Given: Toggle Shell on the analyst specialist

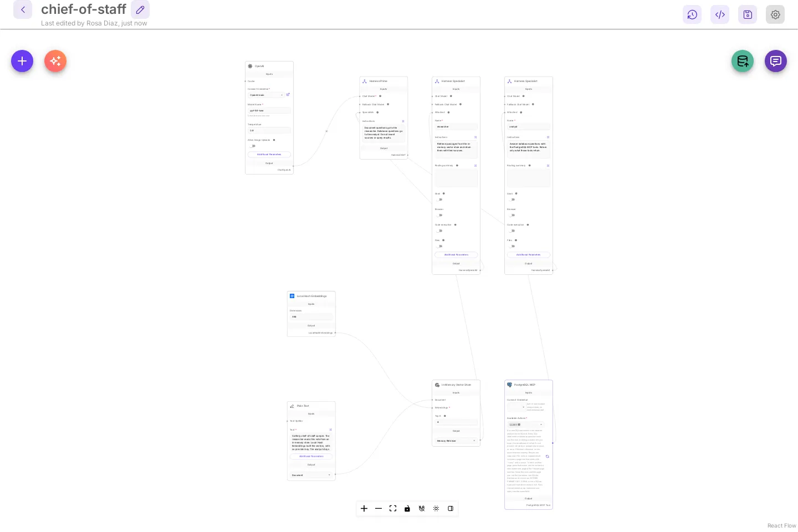Looking at the screenshot, I should click(512, 199).
